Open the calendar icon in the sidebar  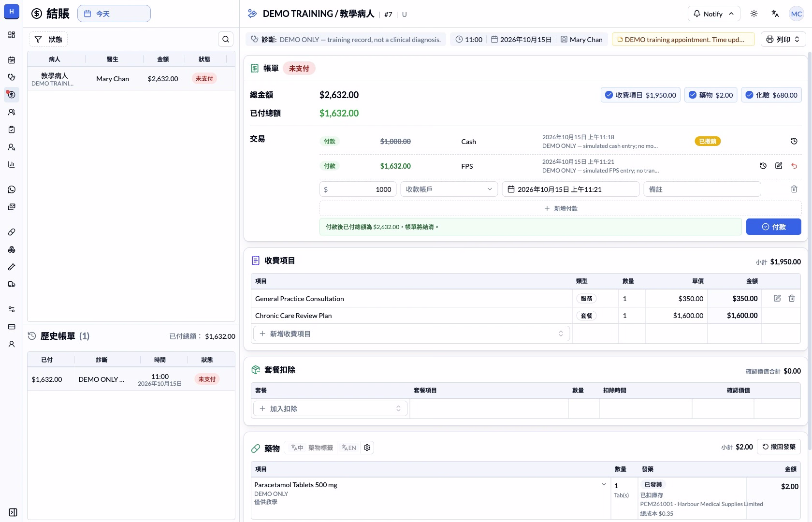click(x=12, y=60)
